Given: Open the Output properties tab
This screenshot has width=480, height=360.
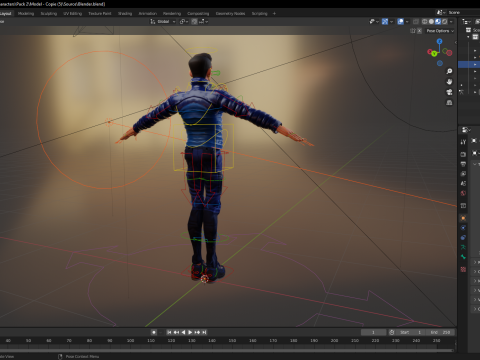Looking at the screenshot, I should click(x=463, y=164).
